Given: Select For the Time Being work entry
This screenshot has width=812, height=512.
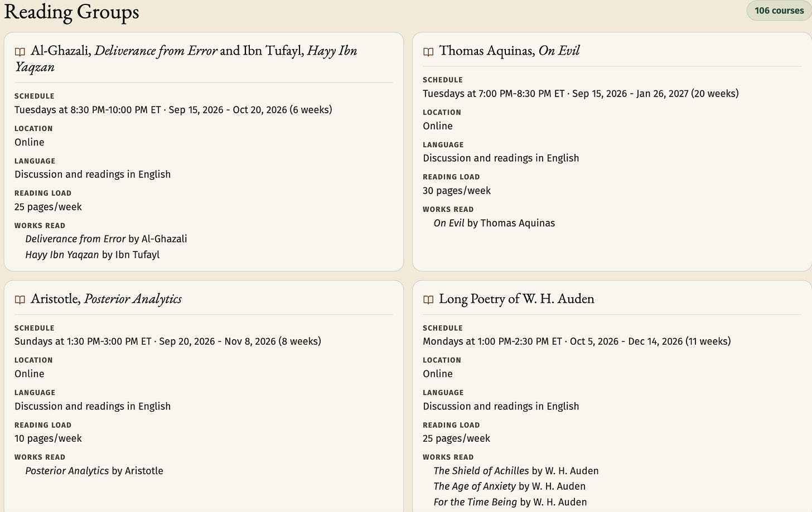Looking at the screenshot, I should coord(510,502).
